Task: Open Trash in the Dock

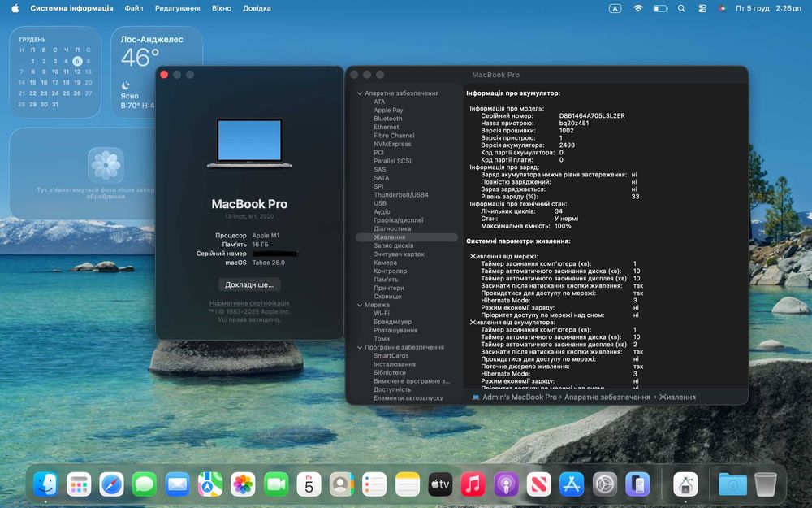Action: pos(766,484)
